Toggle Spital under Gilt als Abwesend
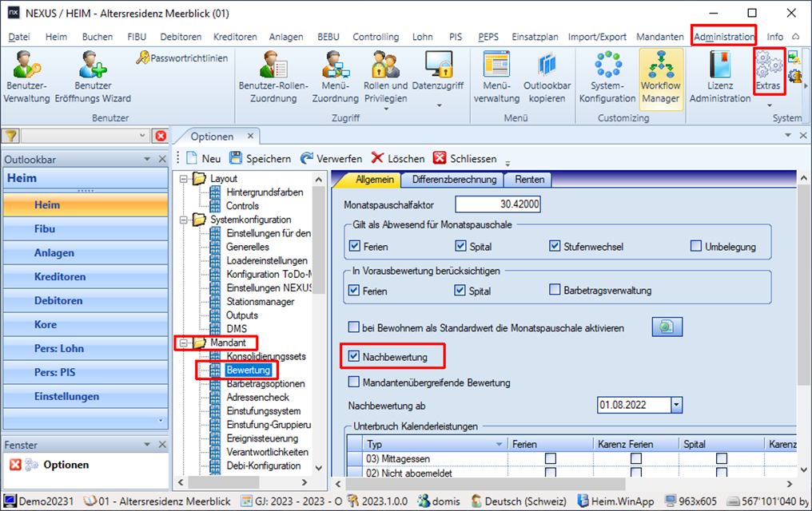The image size is (812, 511). tap(461, 246)
